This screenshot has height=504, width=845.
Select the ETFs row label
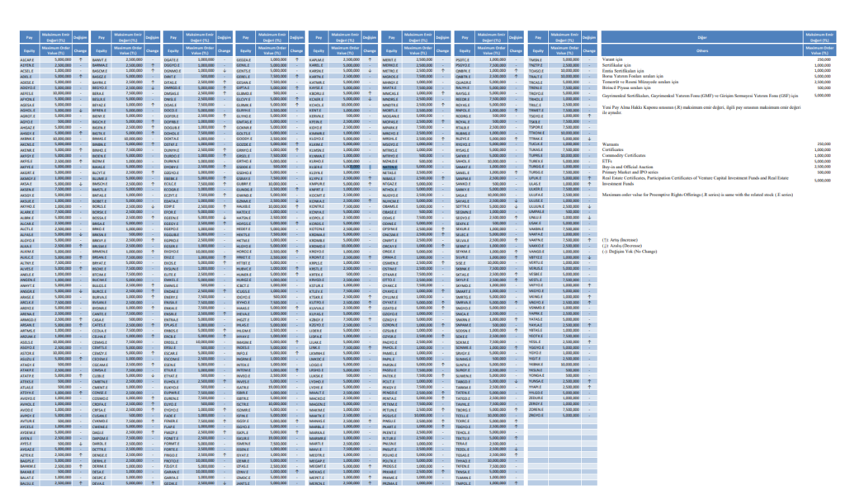607,161
